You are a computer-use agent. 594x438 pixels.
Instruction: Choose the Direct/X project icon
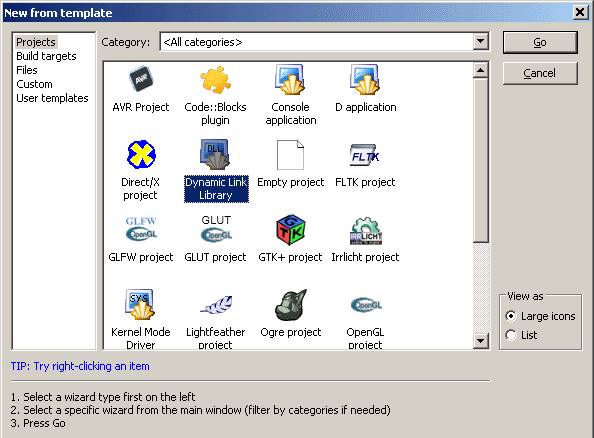(x=141, y=154)
